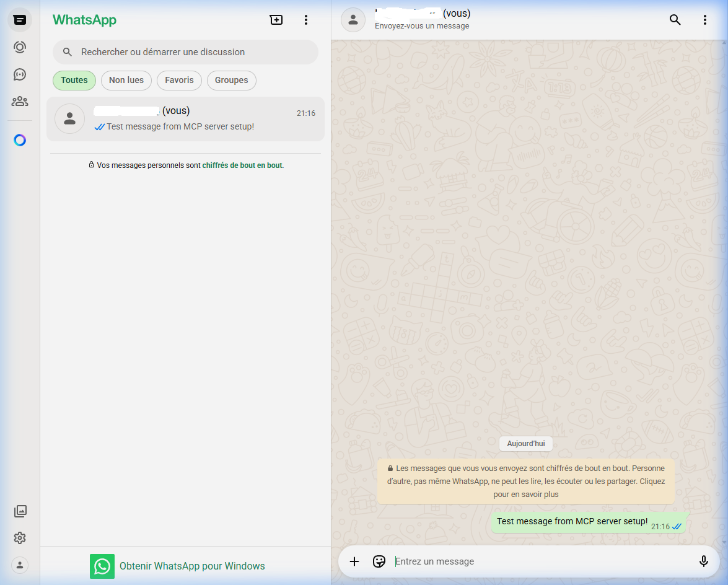Open the Communities icon
728x585 pixels.
coord(20,101)
